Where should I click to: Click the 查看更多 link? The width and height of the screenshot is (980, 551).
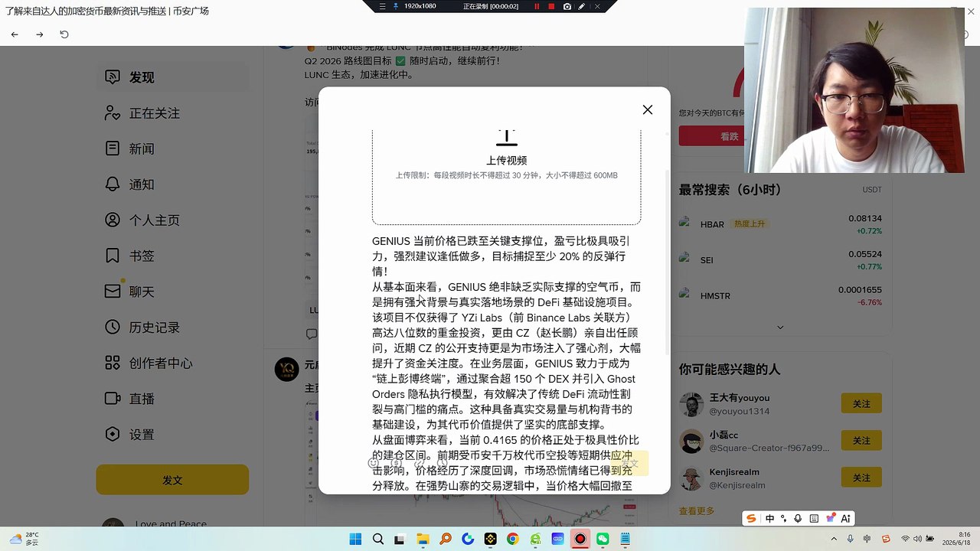coord(697,511)
